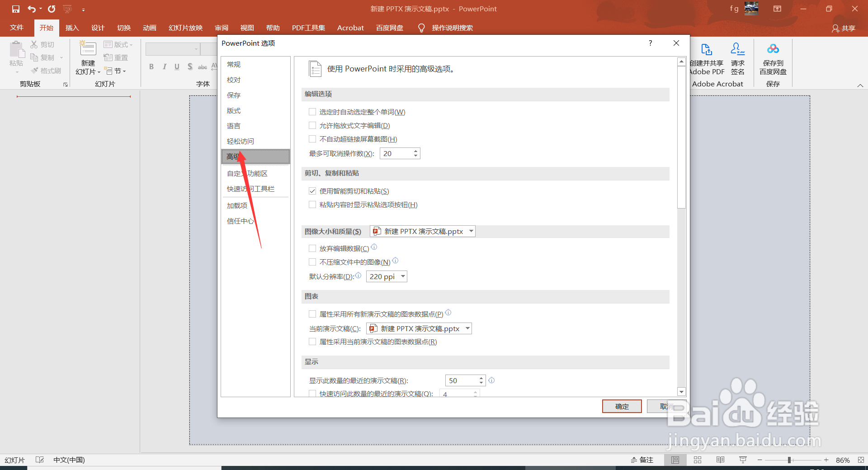Switch to the 设计 Design tab
The image size is (868, 470).
[x=98, y=28]
